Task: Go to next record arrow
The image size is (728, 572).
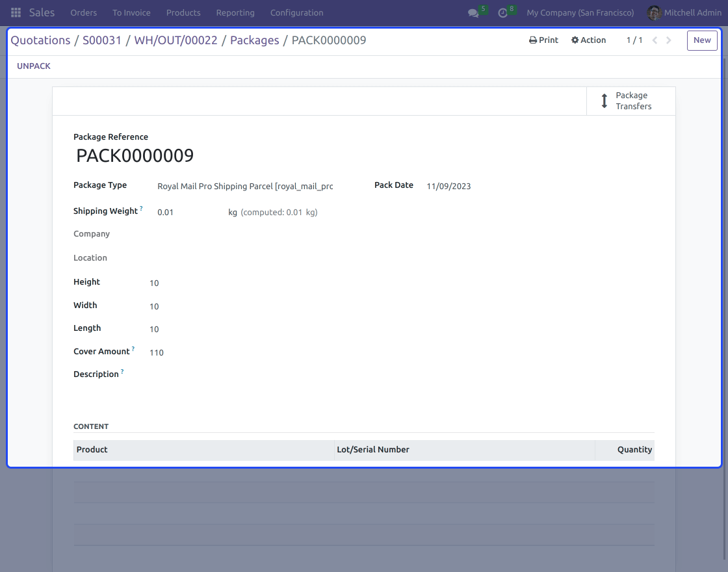Action: 669,40
